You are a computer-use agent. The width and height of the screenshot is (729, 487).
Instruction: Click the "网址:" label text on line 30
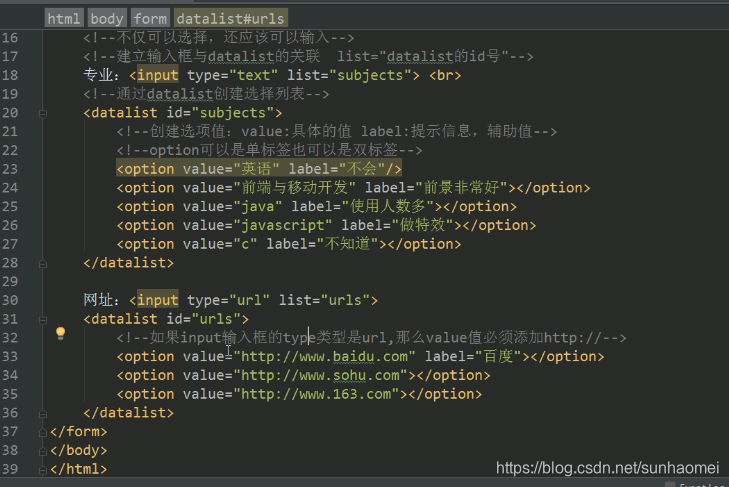[x=101, y=300]
